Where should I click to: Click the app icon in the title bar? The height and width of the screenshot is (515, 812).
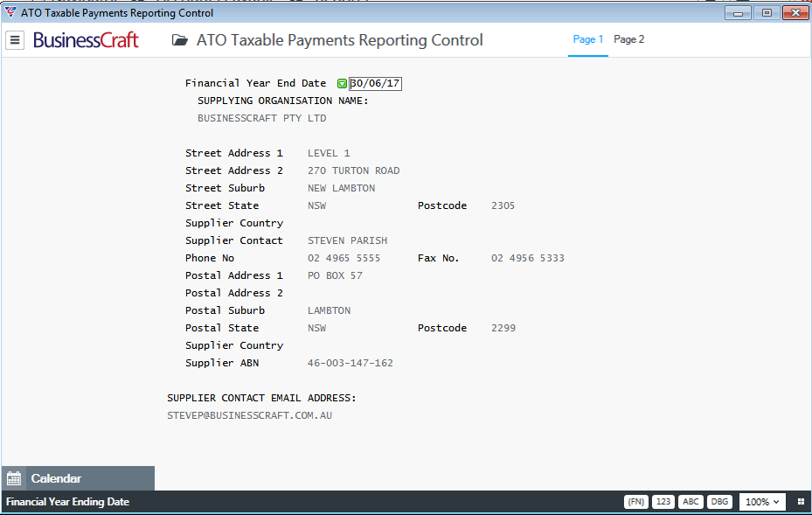(x=10, y=12)
